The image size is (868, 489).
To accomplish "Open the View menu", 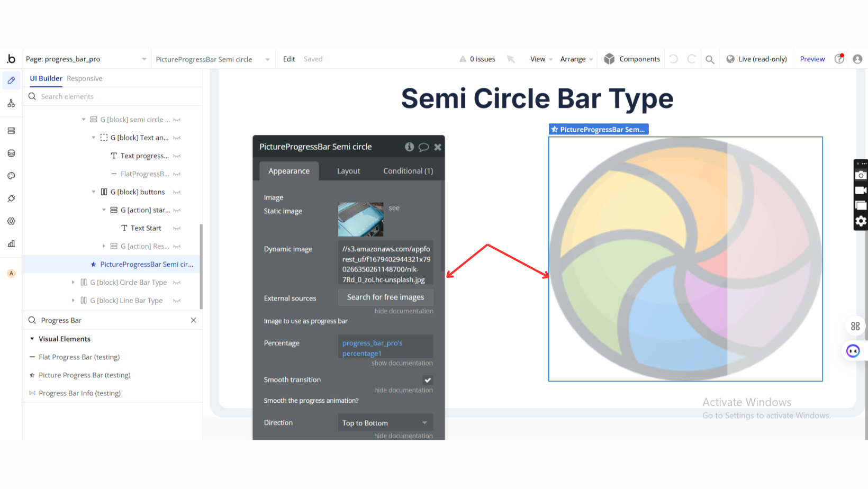I will point(541,59).
